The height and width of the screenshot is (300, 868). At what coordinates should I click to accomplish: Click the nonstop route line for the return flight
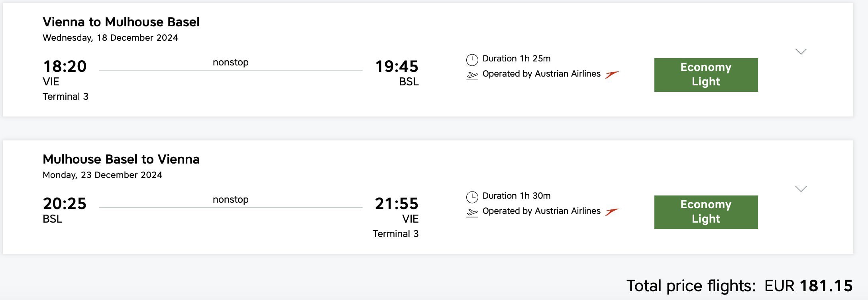tap(231, 207)
